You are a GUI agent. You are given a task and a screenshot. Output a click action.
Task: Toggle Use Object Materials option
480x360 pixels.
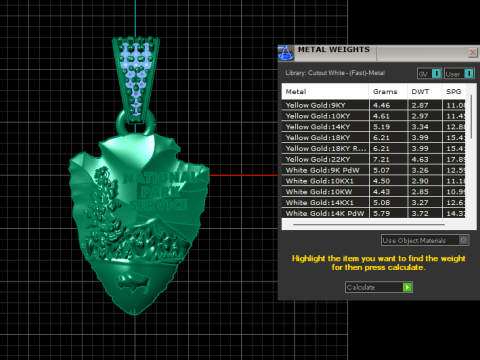point(425,240)
